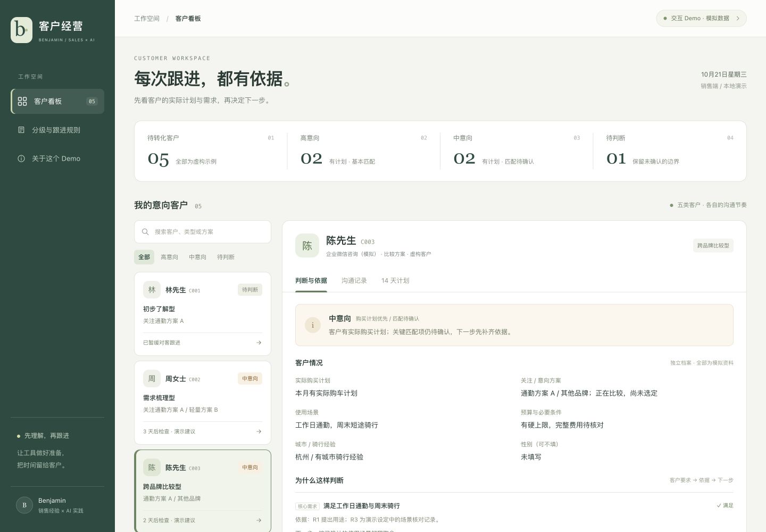Click the arrow icon on 陈先生 card
The width and height of the screenshot is (766, 532).
259,520
